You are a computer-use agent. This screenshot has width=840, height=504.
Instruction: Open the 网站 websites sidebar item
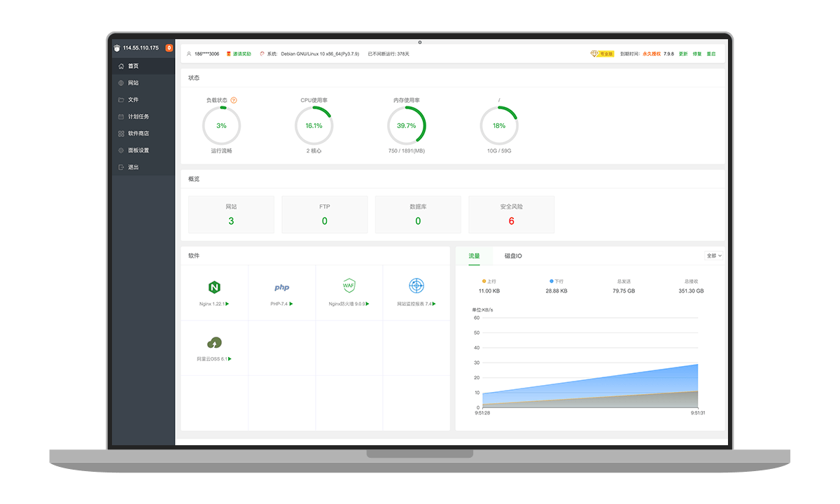(143, 83)
